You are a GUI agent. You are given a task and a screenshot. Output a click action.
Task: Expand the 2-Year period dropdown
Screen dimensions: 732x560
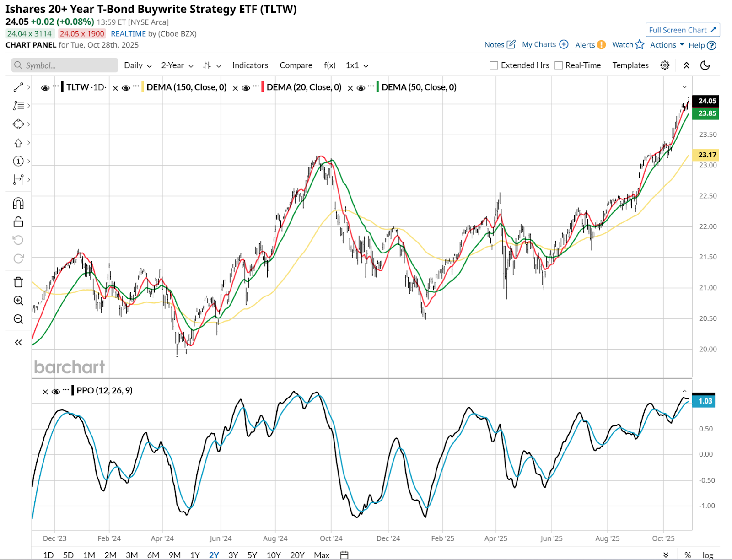click(x=177, y=65)
